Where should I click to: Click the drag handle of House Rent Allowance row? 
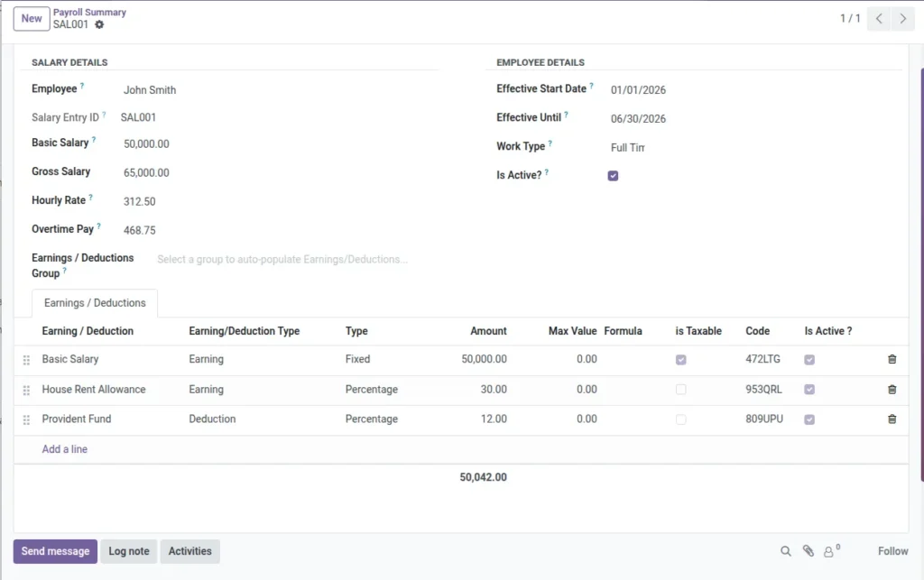click(26, 391)
